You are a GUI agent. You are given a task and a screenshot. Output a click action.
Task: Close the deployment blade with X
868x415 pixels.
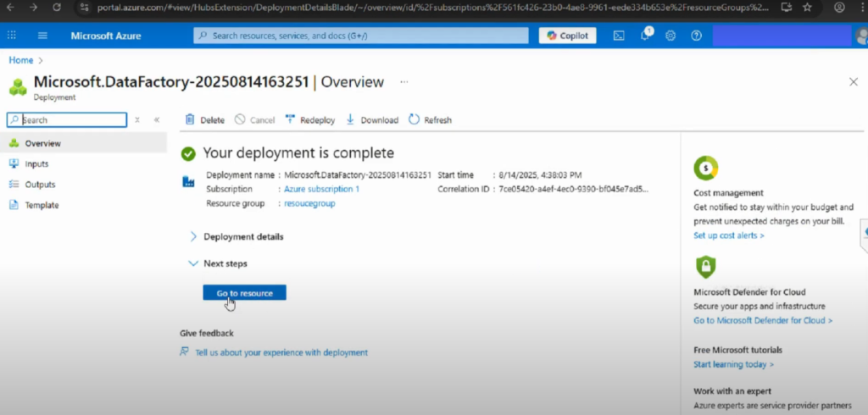(853, 82)
